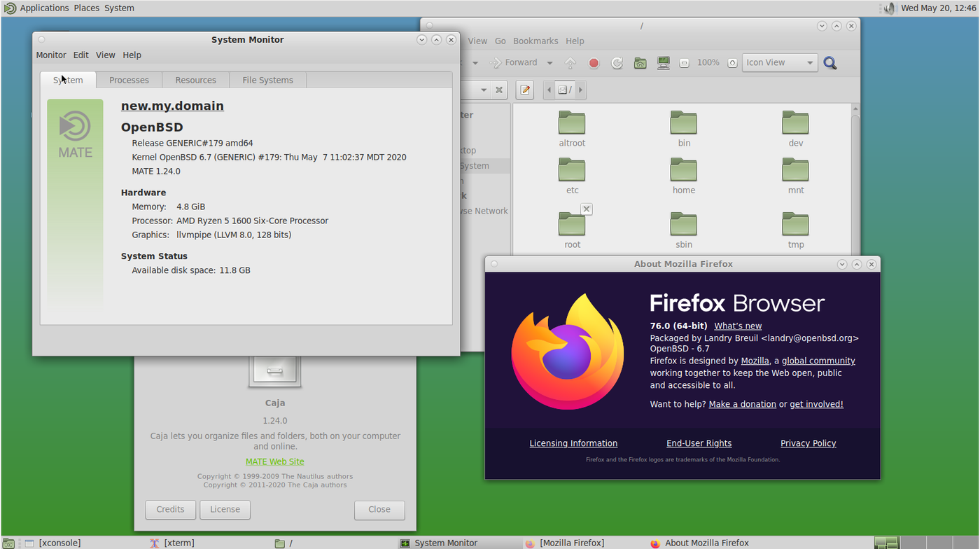The height and width of the screenshot is (549, 980).
Task: Switch to the File Systems tab
Action: pos(267,80)
